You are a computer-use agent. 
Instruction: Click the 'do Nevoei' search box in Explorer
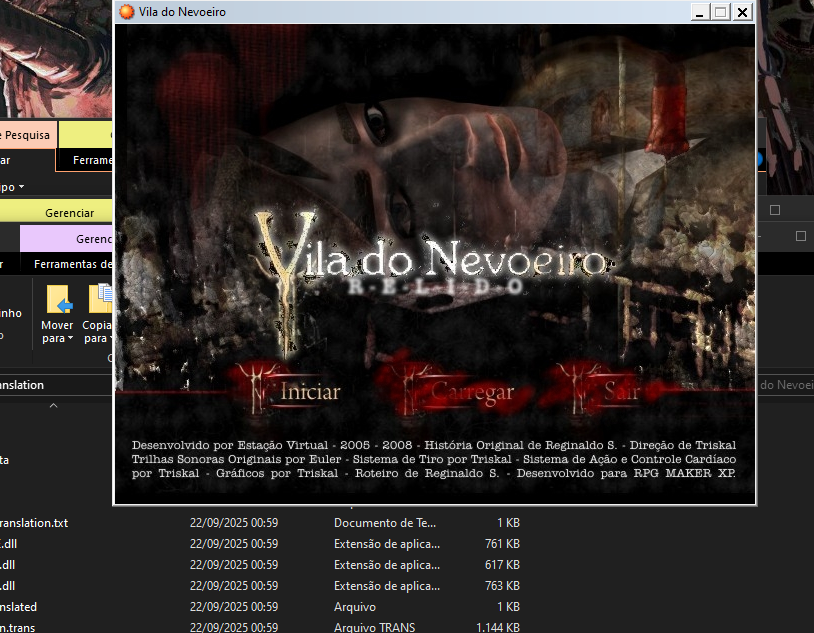click(785, 385)
